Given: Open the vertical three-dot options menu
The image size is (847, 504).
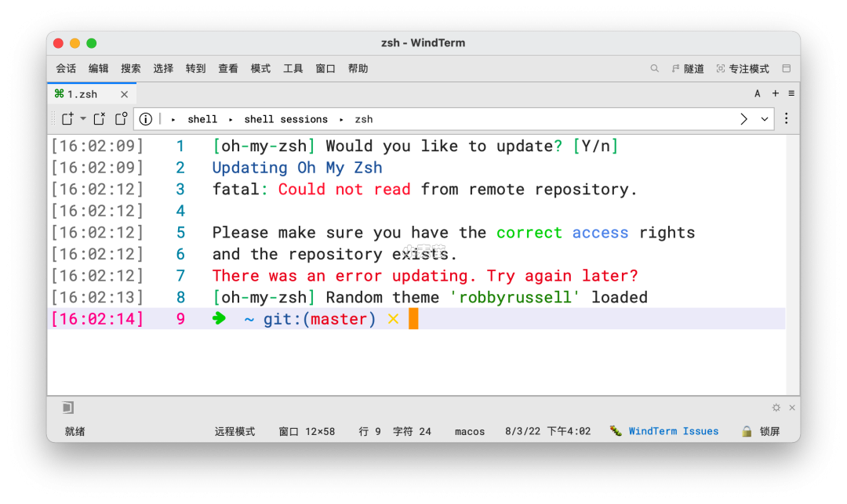Looking at the screenshot, I should coord(787,119).
